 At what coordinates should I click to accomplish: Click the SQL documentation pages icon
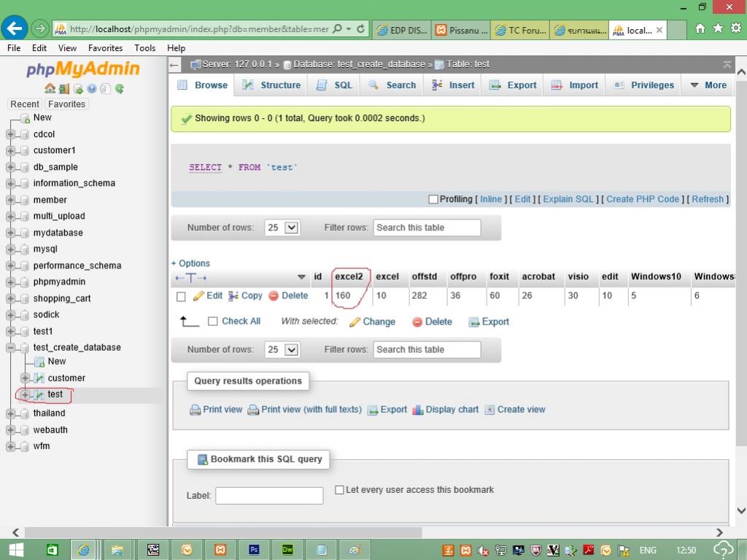[105, 88]
